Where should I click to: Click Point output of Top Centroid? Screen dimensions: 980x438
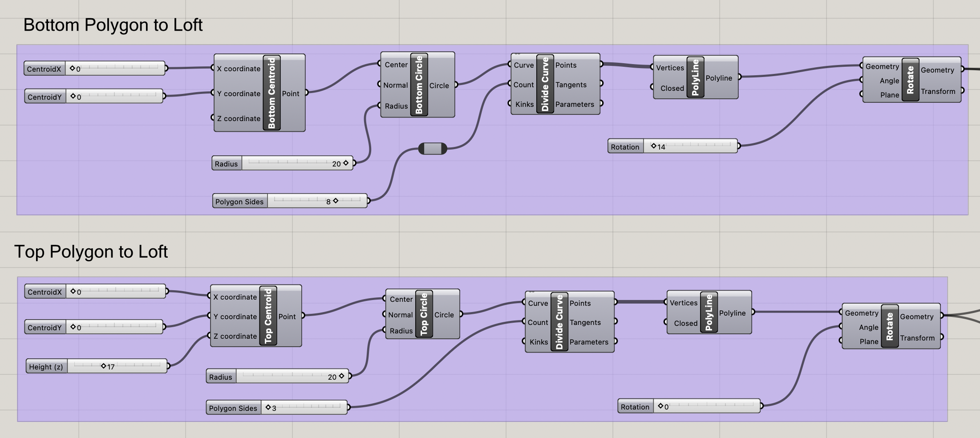tap(287, 316)
